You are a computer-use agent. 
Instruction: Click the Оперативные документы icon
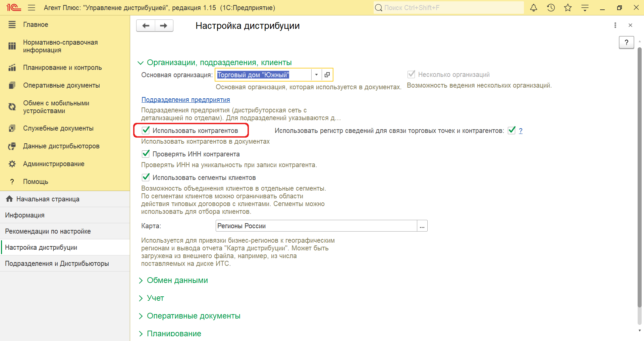12,85
